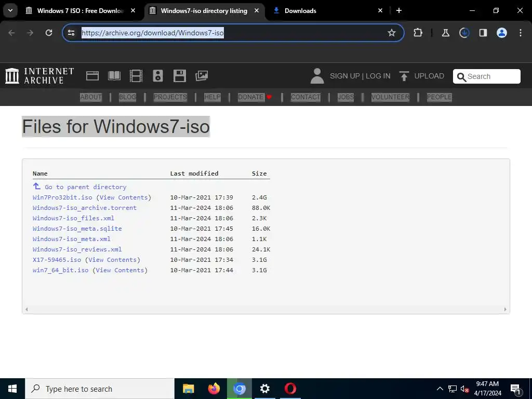Click the Internet Archive search field
532x399 pixels.
point(486,76)
